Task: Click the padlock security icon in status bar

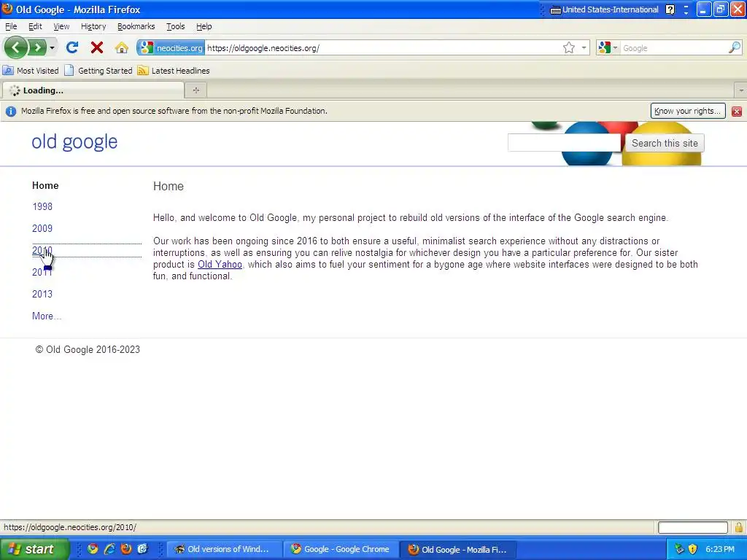Action: pyautogui.click(x=738, y=527)
